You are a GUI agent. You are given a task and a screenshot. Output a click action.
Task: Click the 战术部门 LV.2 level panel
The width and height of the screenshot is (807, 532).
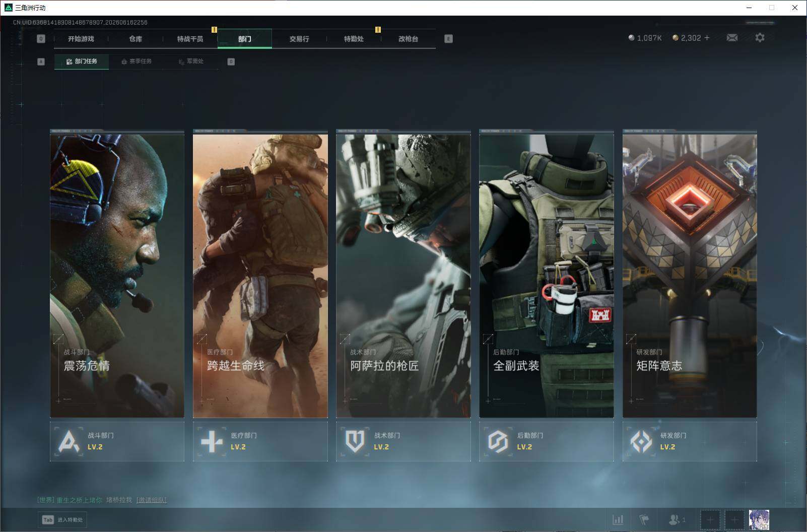(403, 441)
